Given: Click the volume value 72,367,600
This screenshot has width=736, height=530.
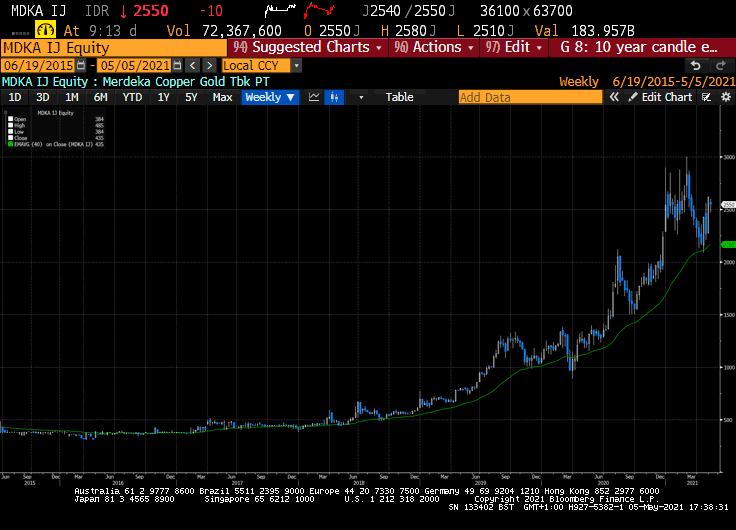Looking at the screenshot, I should pyautogui.click(x=242, y=31).
